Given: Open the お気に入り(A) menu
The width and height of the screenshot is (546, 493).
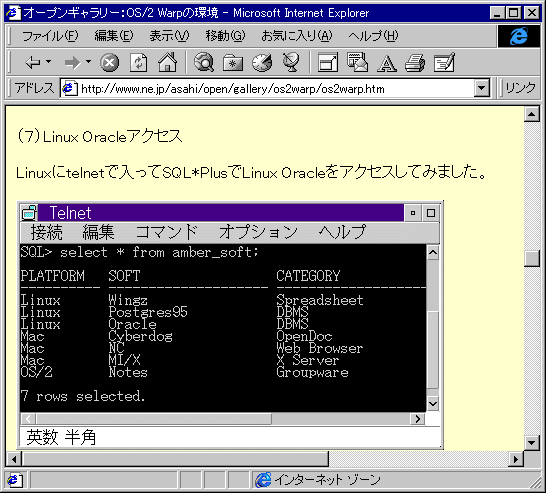Looking at the screenshot, I should 297,36.
